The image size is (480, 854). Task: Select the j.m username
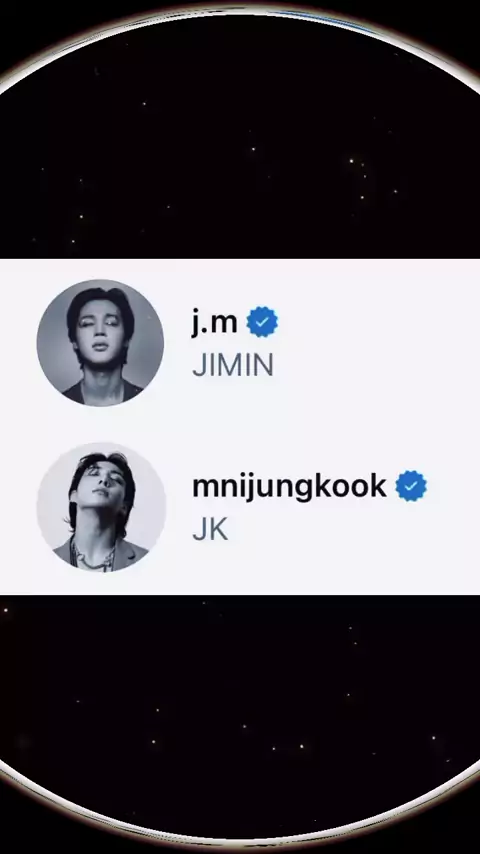[214, 322]
